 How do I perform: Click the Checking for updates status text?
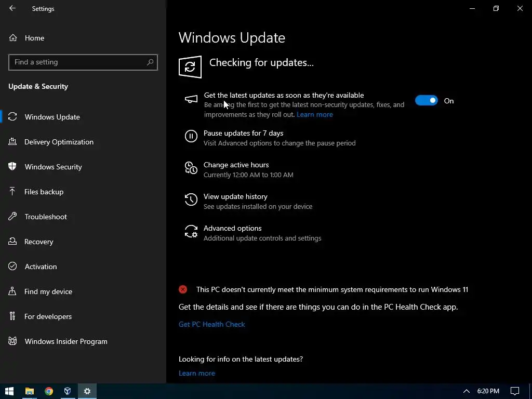coord(261,62)
